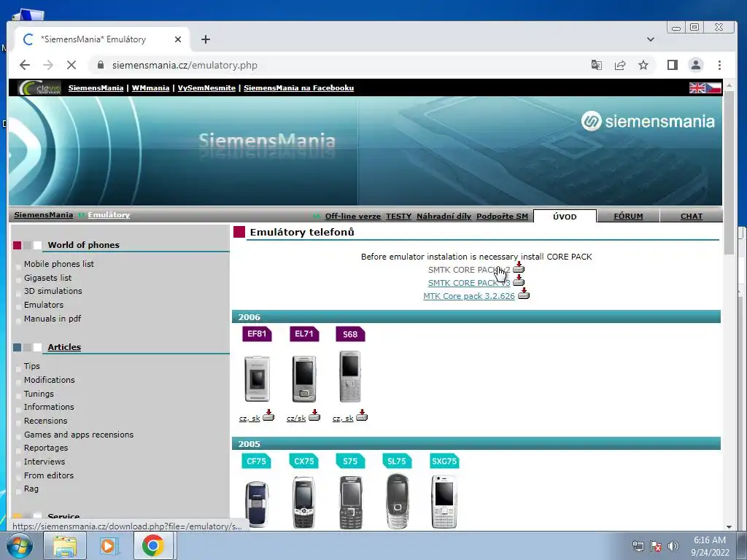
Task: Click Emulátory breadcrumb link
Action: (109, 215)
